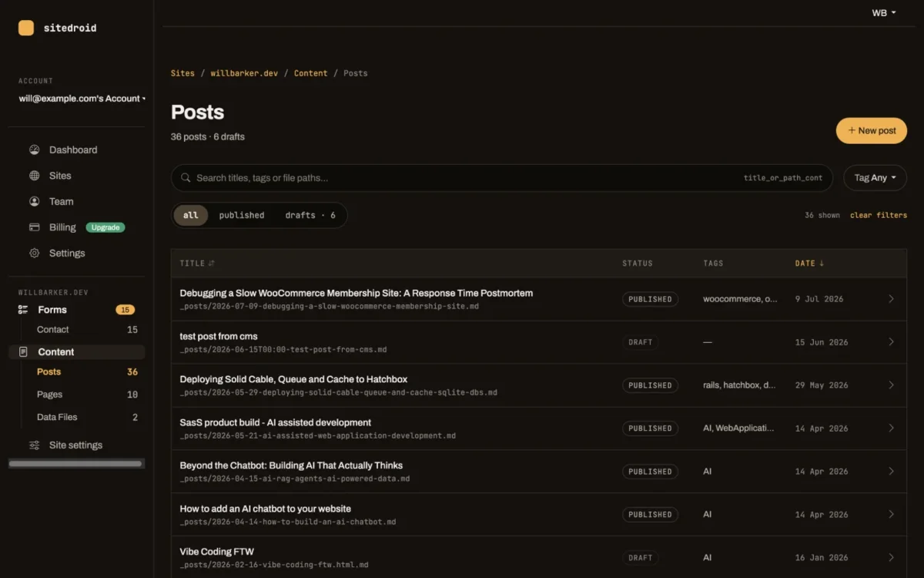Screen dimensions: 924x578
Task: Switch to the 'drafts · 6' filter
Action: pos(310,216)
